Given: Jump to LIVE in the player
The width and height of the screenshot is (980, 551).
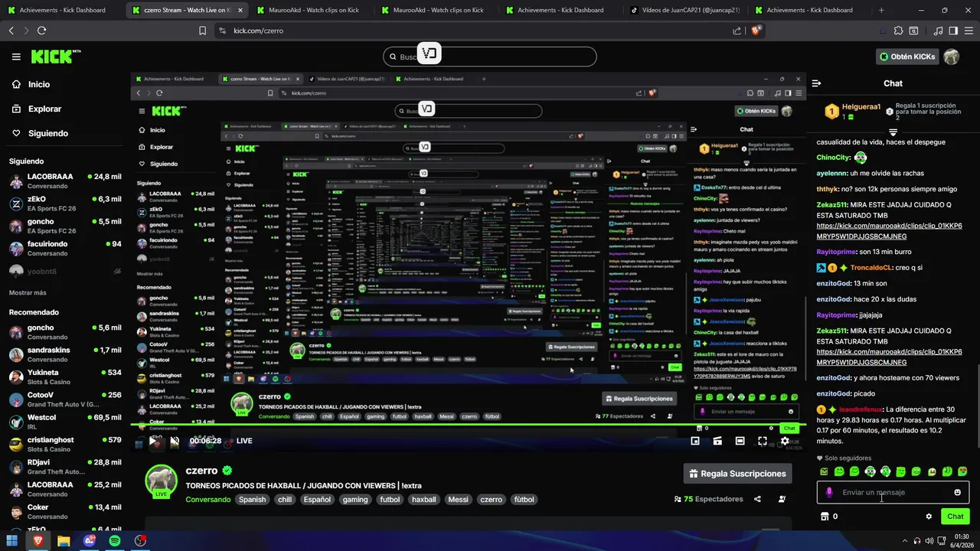Looking at the screenshot, I should 244,441.
